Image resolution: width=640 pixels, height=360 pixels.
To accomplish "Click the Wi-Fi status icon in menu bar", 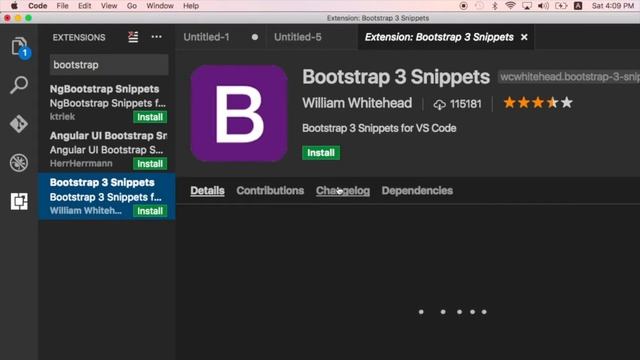I will tap(510, 6).
